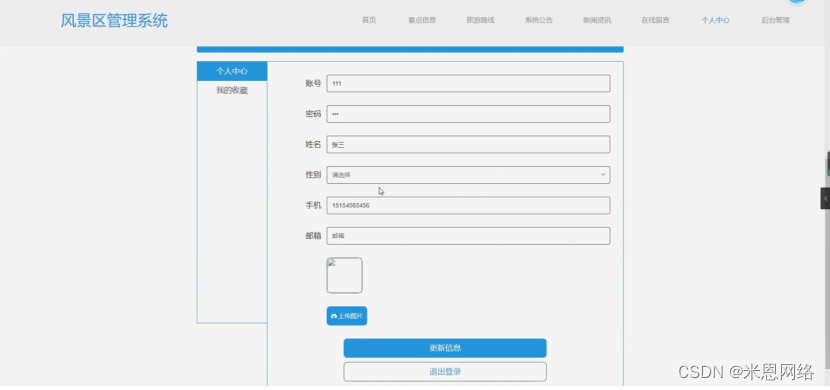The width and height of the screenshot is (830, 390).
Task: Open 系统公告 nav item
Action: click(539, 21)
